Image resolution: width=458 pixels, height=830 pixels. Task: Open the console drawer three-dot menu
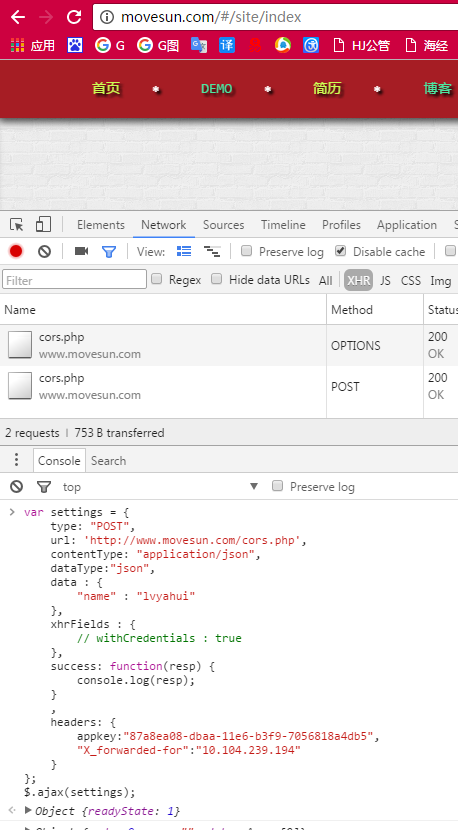click(16, 459)
